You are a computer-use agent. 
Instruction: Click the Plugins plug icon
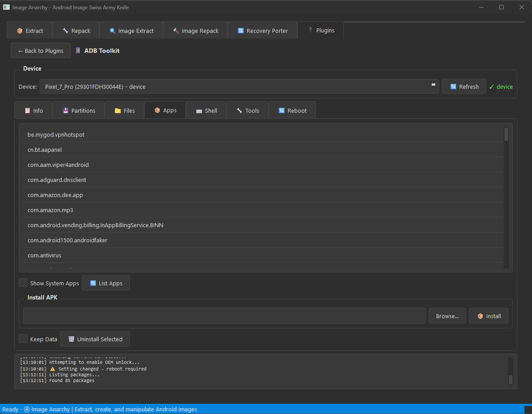(311, 30)
